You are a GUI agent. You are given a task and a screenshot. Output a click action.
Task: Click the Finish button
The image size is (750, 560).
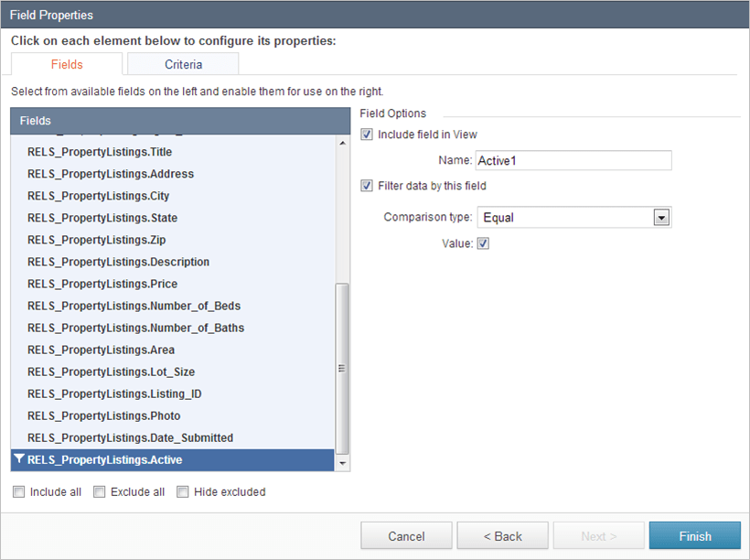click(x=695, y=535)
